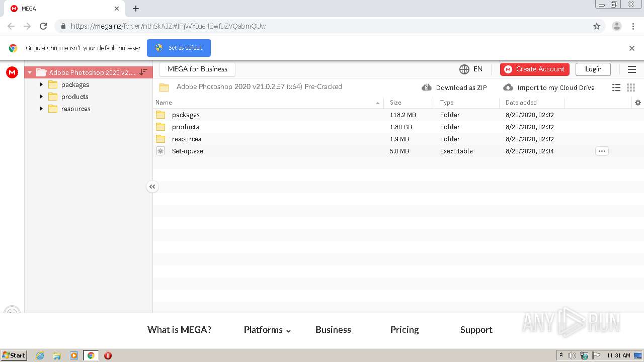The image size is (644, 362).
Task: Open the Windows Start menu
Action: [x=14, y=355]
